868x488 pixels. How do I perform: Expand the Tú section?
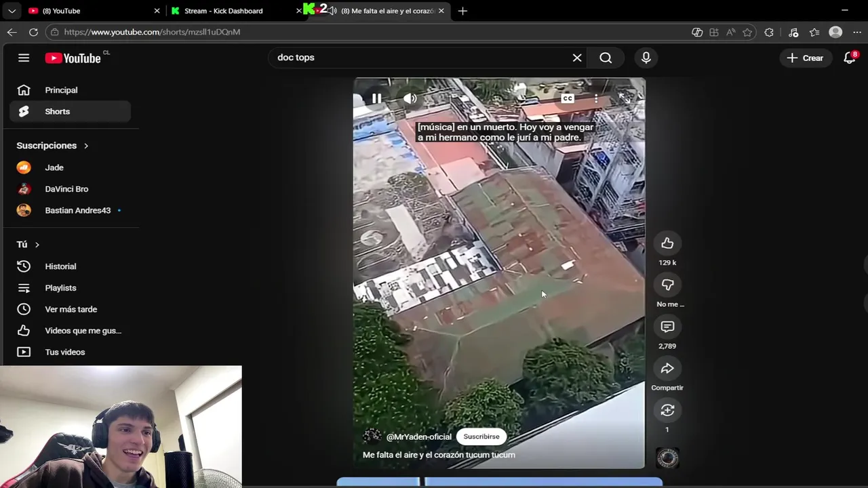[x=28, y=244]
